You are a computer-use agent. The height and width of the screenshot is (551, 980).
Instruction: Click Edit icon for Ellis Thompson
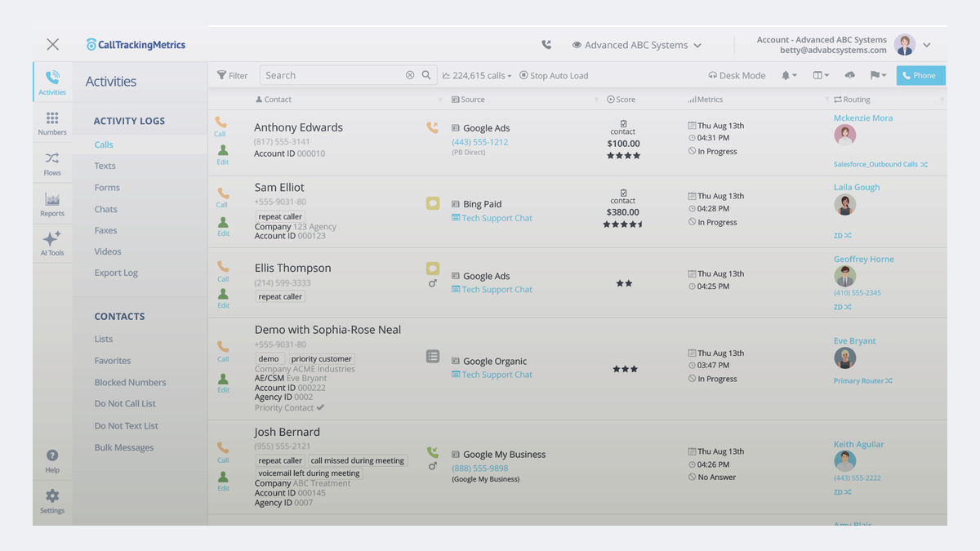coord(223,299)
